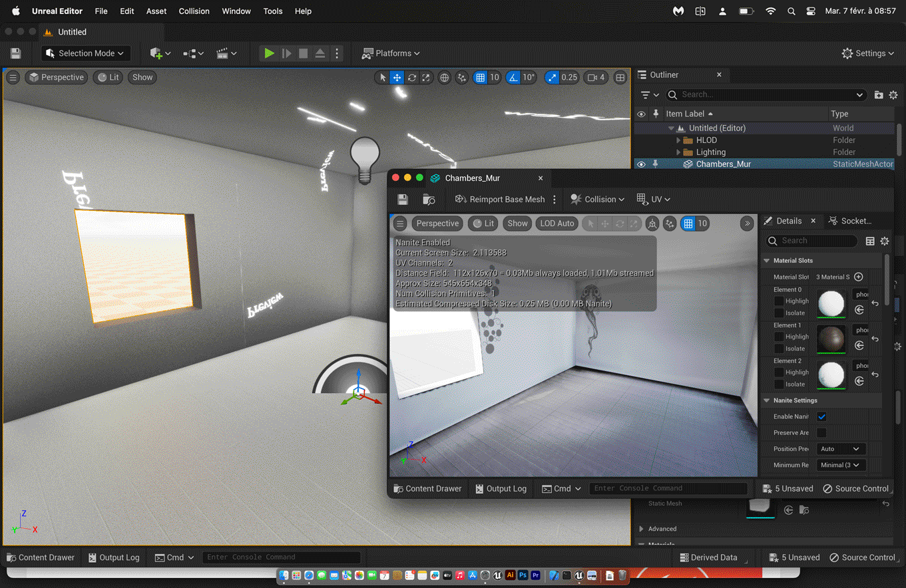Viewport: 906px width, 588px height.
Task: Click the Element 1 dark material thumbnail
Action: click(831, 339)
